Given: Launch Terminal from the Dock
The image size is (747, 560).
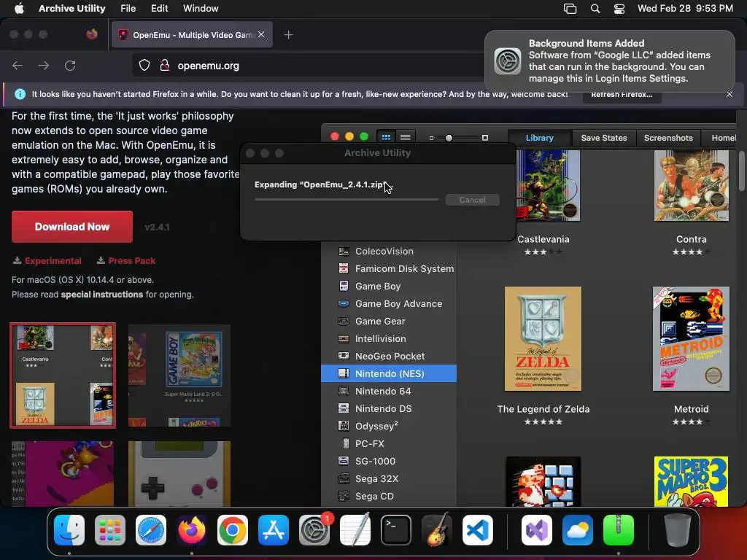Looking at the screenshot, I should click(396, 530).
